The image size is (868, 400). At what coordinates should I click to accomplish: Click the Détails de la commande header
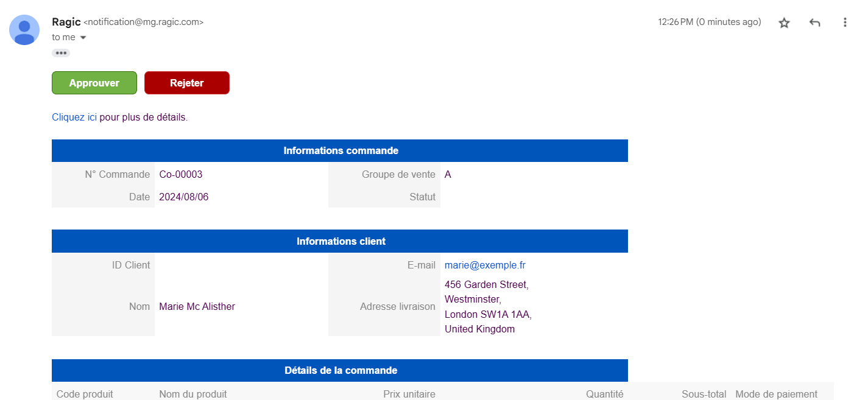(340, 370)
